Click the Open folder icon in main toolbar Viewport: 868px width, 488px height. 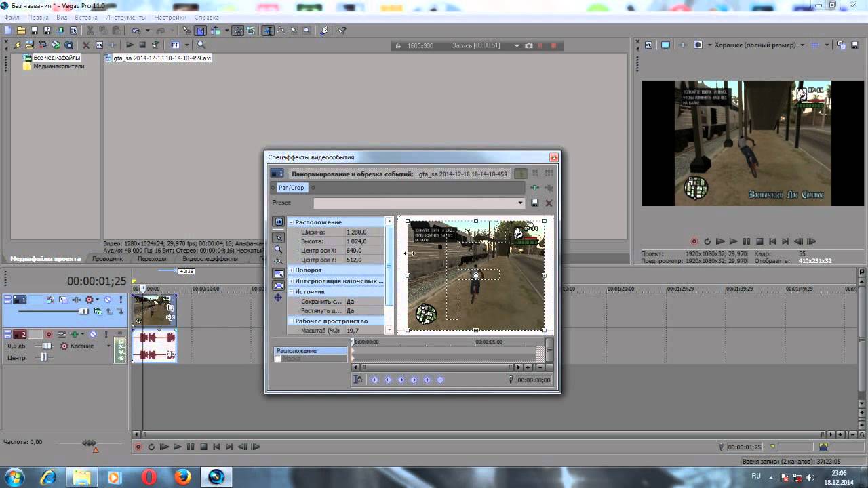pyautogui.click(x=21, y=30)
